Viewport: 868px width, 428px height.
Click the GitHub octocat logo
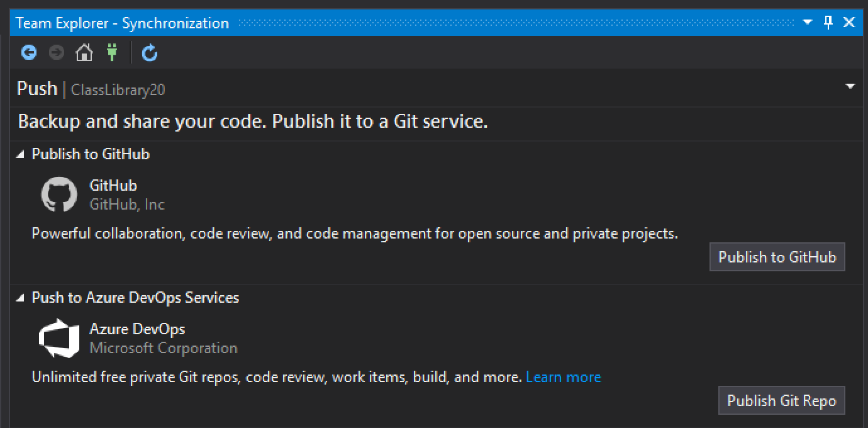pyautogui.click(x=59, y=194)
